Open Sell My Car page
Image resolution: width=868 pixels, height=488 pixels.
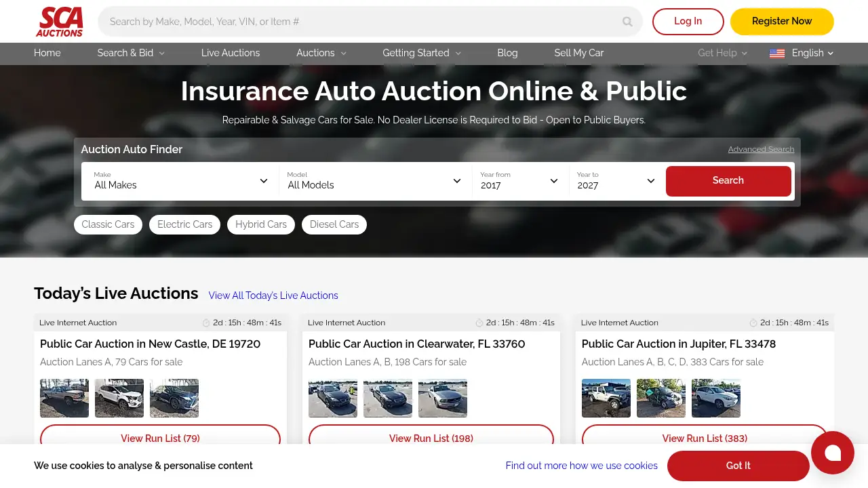(579, 53)
